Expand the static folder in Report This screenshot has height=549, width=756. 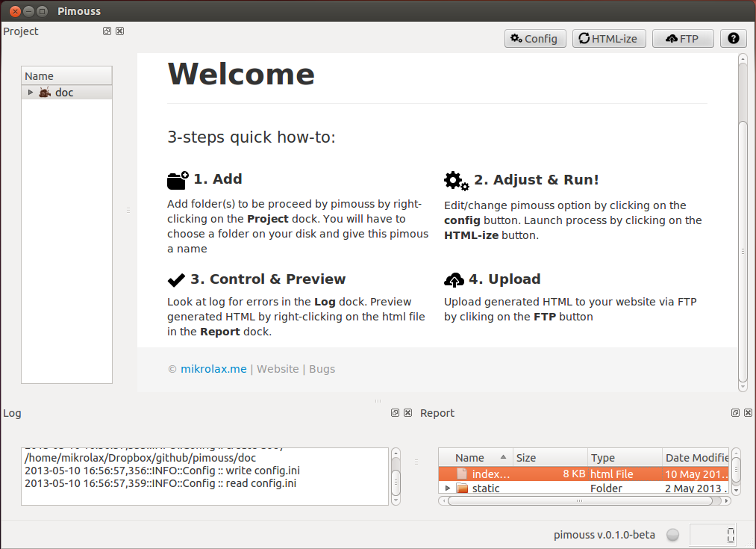tap(448, 488)
